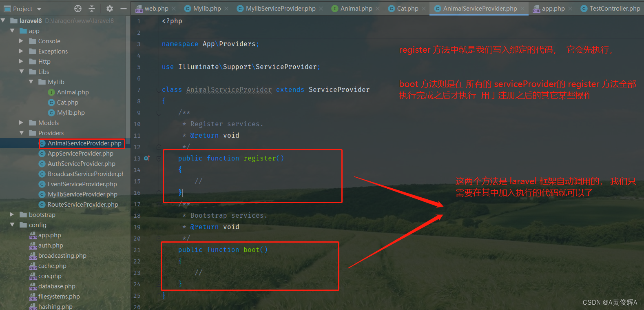Close the web.php editor tab
The image size is (644, 310).
click(174, 9)
